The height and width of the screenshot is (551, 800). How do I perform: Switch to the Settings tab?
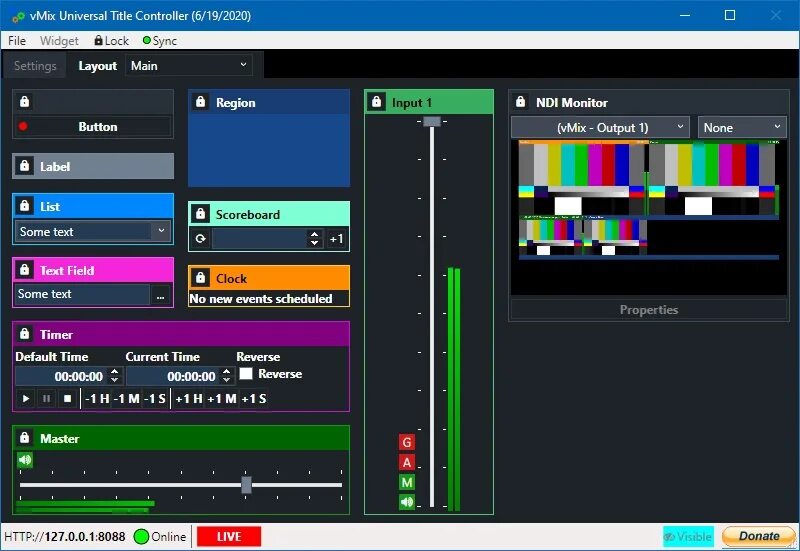(35, 66)
